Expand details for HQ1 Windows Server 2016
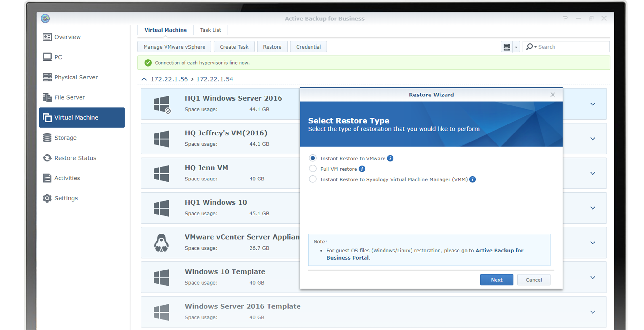The image size is (644, 330). coord(593,104)
